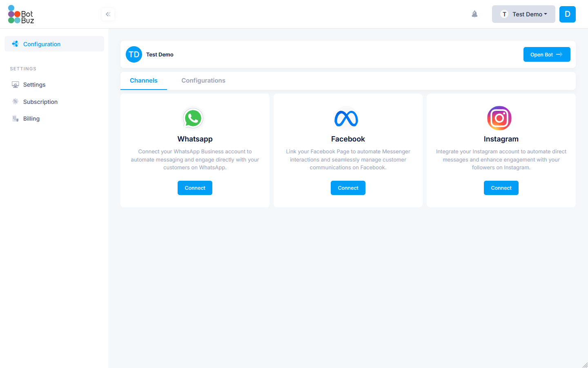This screenshot has width=588, height=368.
Task: Click the T avatar in workspace selector
Action: pos(504,14)
